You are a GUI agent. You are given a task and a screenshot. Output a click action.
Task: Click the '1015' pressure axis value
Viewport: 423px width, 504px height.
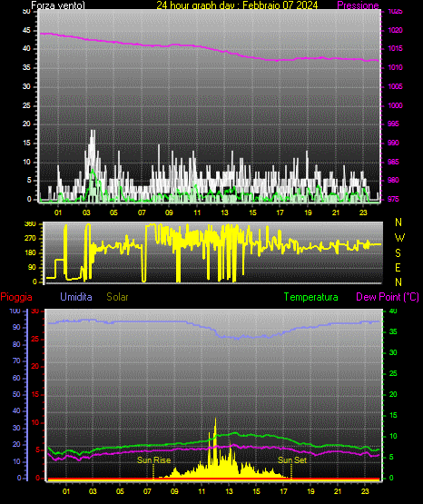click(395, 48)
